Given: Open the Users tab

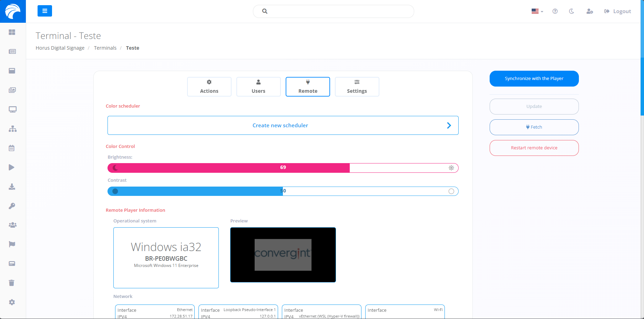Looking at the screenshot, I should (x=258, y=87).
